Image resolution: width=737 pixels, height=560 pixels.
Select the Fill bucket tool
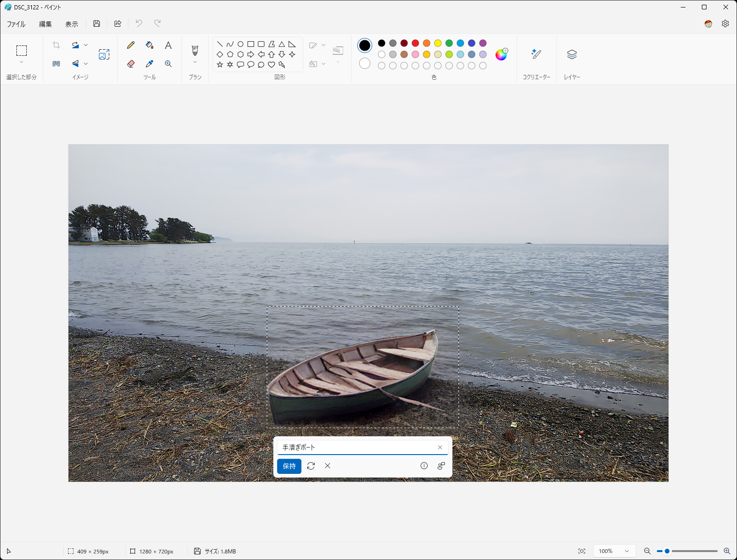tap(150, 45)
